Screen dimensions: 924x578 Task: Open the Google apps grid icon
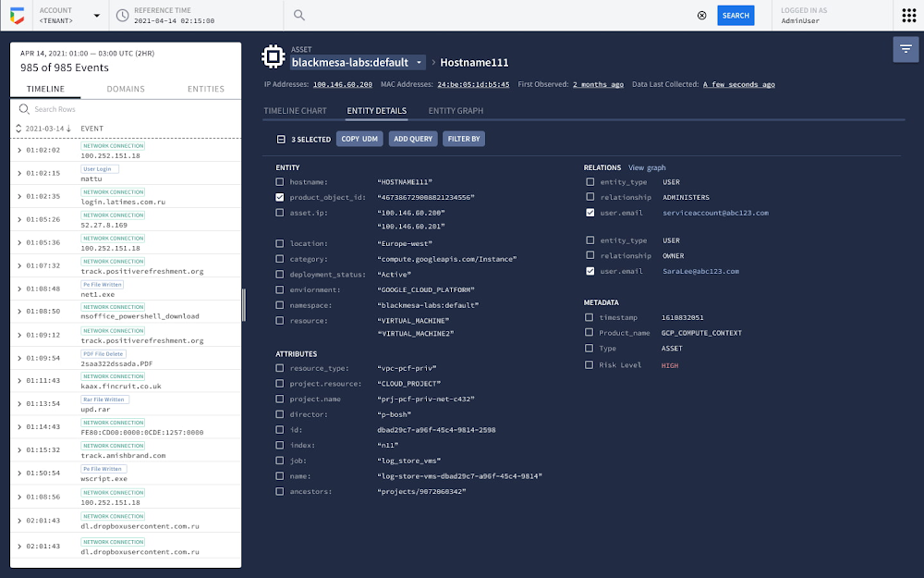pyautogui.click(x=908, y=16)
